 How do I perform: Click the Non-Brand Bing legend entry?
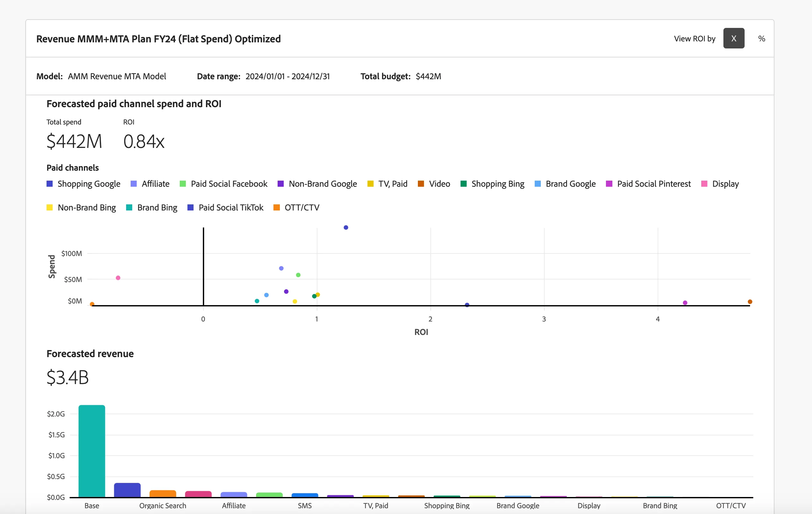81,207
